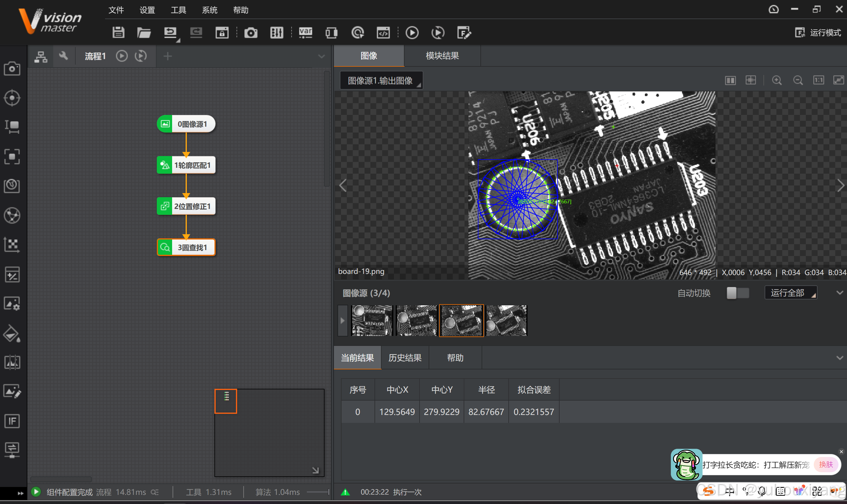Image resolution: width=847 pixels, height=504 pixels.
Task: Switch to the 历史结果 tab
Action: 405,358
